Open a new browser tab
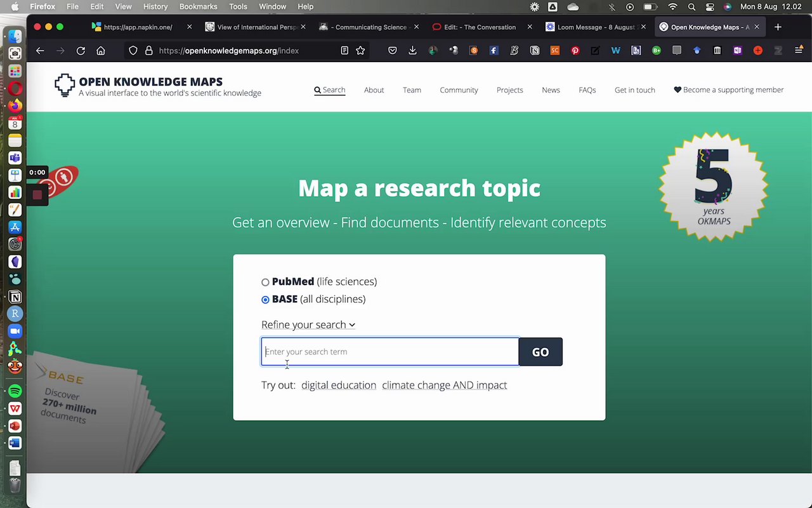The height and width of the screenshot is (508, 812). click(x=778, y=27)
